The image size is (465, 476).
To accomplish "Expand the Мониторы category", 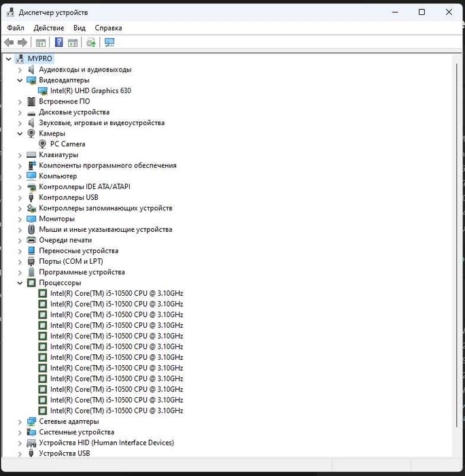I will point(20,219).
